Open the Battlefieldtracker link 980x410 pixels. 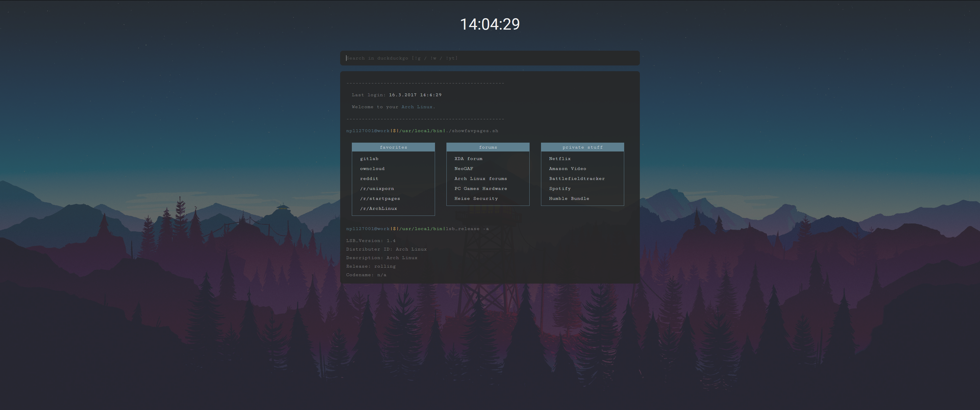click(577, 178)
